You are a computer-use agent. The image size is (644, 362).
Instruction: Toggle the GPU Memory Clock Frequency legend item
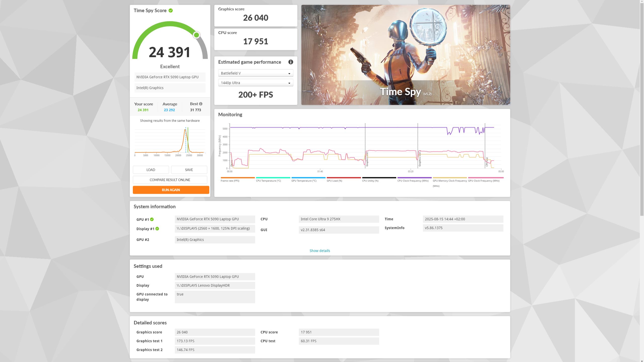tap(450, 182)
